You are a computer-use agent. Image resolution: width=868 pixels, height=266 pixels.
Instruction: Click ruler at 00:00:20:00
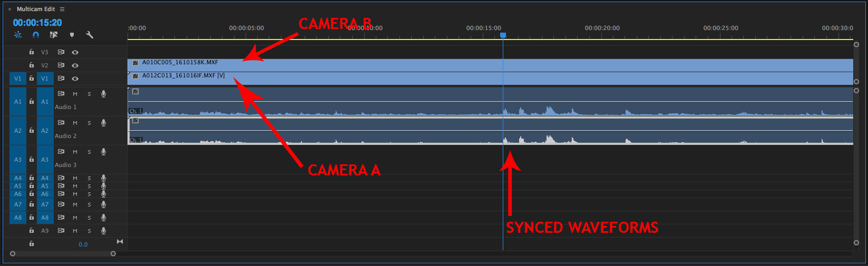tap(602, 28)
